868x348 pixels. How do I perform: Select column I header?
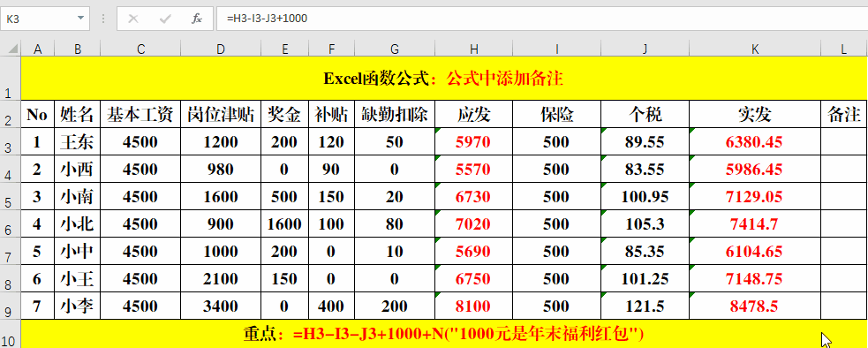point(556,49)
